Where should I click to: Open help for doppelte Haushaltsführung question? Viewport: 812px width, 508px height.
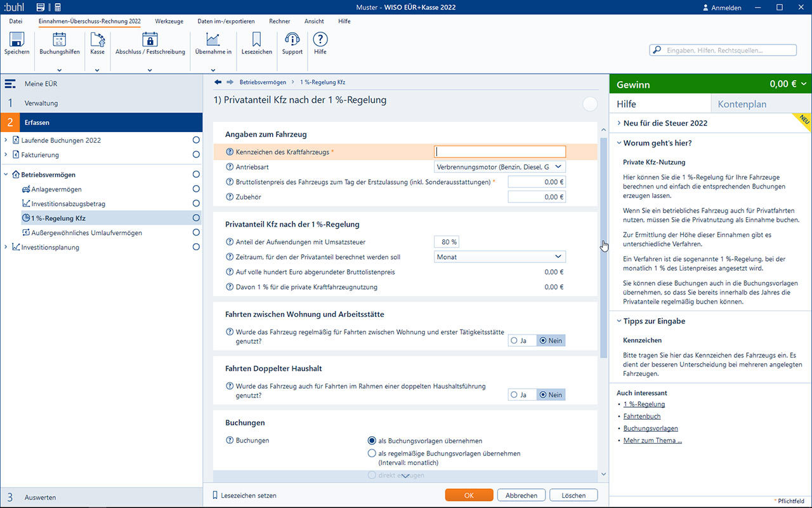[230, 386]
